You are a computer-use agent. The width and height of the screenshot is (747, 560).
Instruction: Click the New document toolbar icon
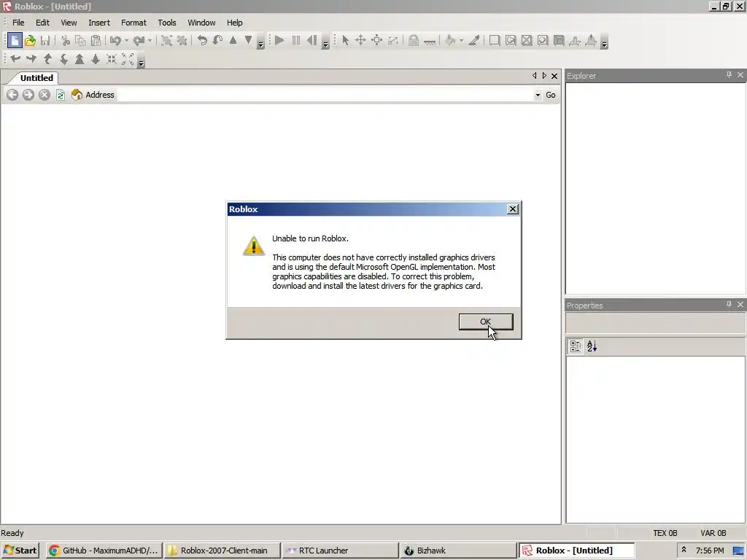pos(15,41)
